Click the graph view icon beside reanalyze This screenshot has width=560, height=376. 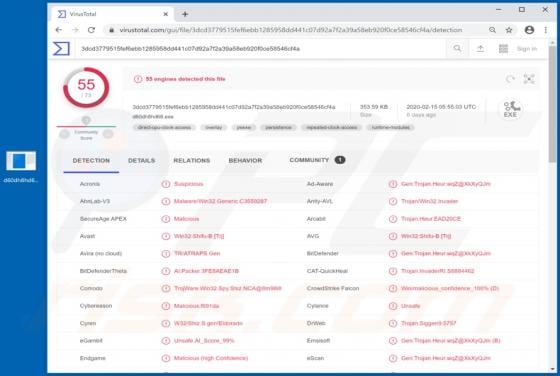pos(529,79)
